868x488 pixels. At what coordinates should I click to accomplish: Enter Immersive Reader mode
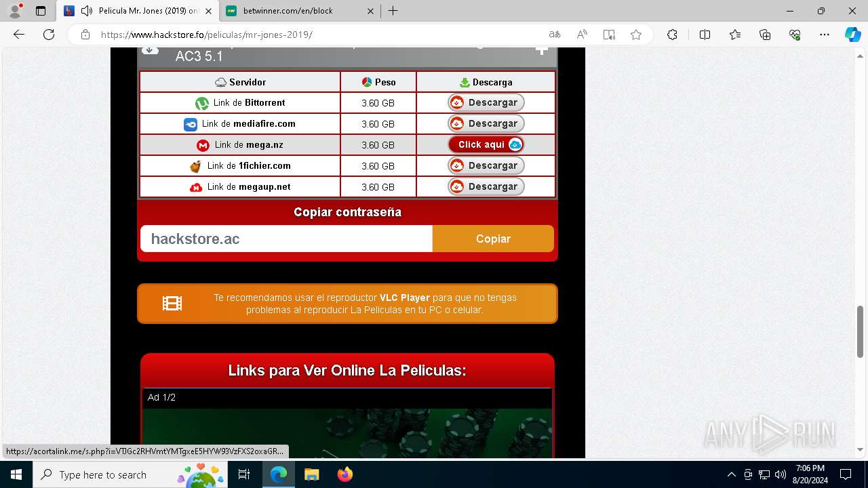609,35
